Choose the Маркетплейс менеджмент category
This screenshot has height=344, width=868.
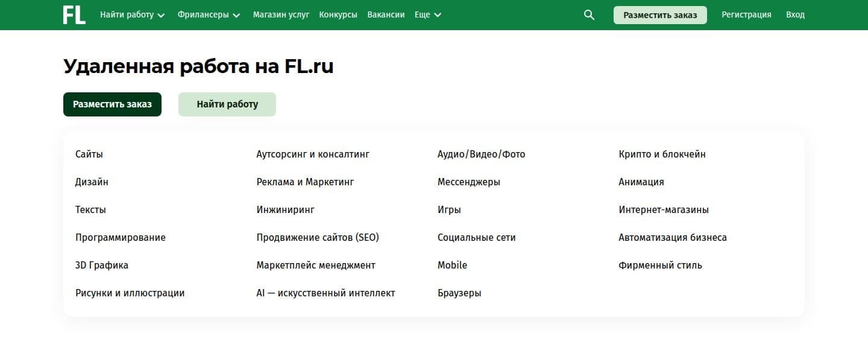[x=316, y=266]
